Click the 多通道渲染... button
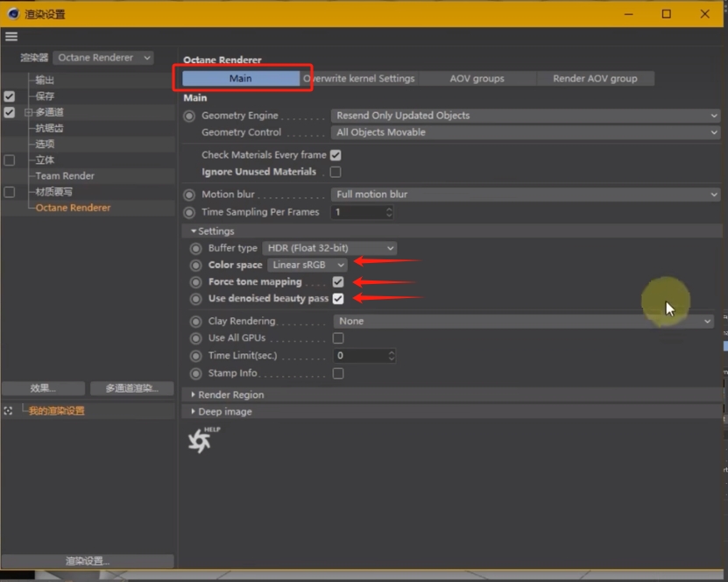The image size is (728, 582). pyautogui.click(x=132, y=388)
